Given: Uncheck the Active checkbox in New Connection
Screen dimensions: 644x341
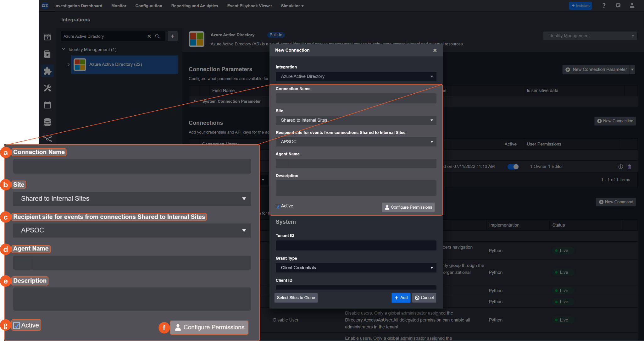Looking at the screenshot, I should (x=278, y=206).
